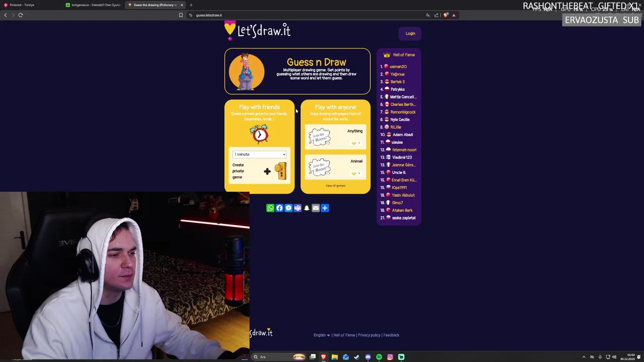Select saska zapletal in Hall of Fame
This screenshot has width=644, height=362.
point(404,218)
